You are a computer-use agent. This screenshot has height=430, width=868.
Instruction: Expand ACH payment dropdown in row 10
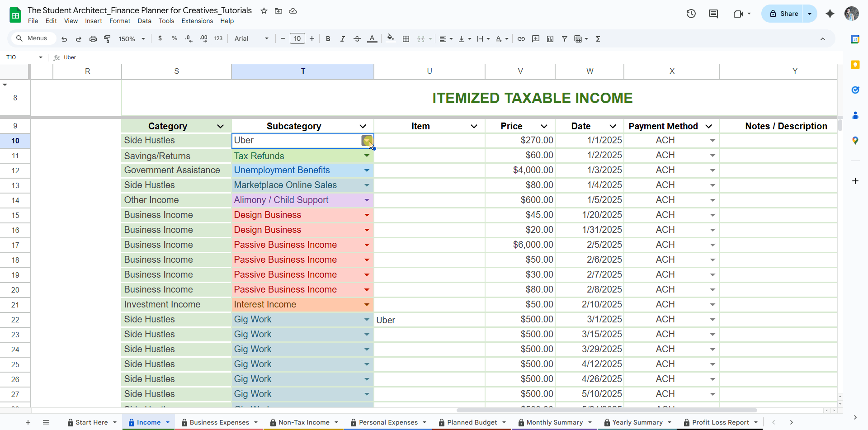click(712, 141)
